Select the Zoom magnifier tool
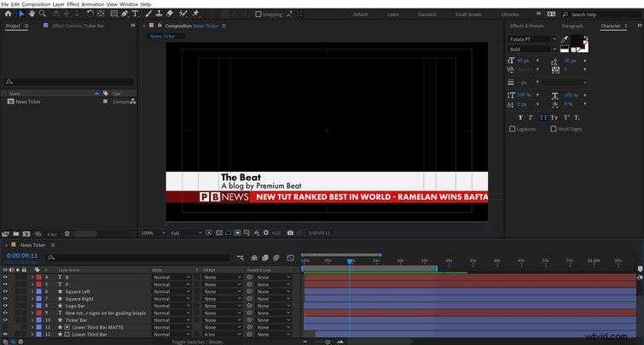This screenshot has height=345, width=644. coord(43,14)
